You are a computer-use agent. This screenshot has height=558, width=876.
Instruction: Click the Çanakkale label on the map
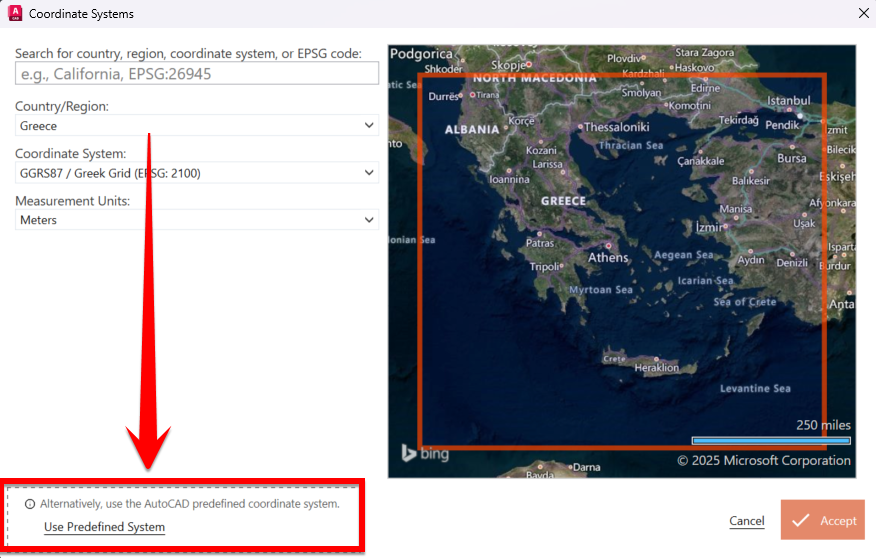[x=701, y=161]
